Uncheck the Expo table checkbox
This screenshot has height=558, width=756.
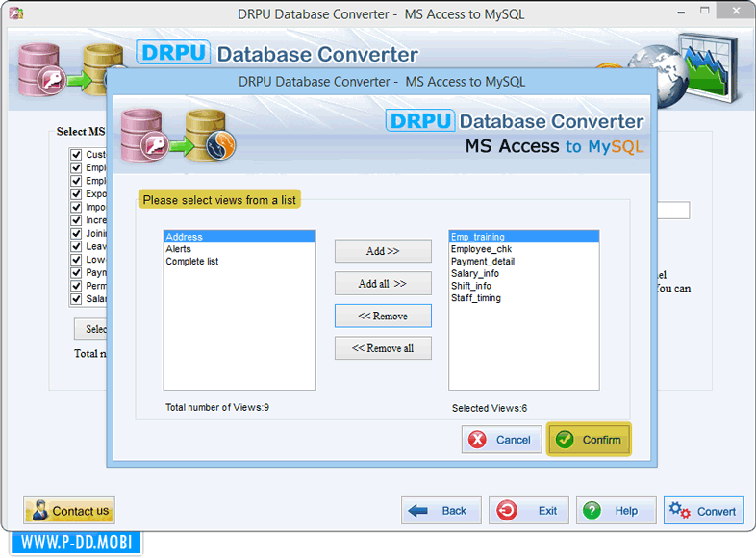76,194
